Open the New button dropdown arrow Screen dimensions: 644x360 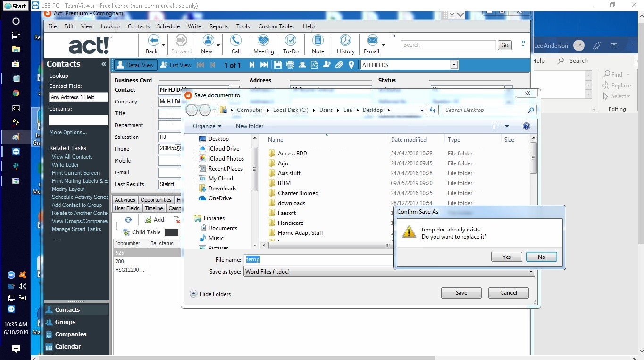[x=218, y=45]
